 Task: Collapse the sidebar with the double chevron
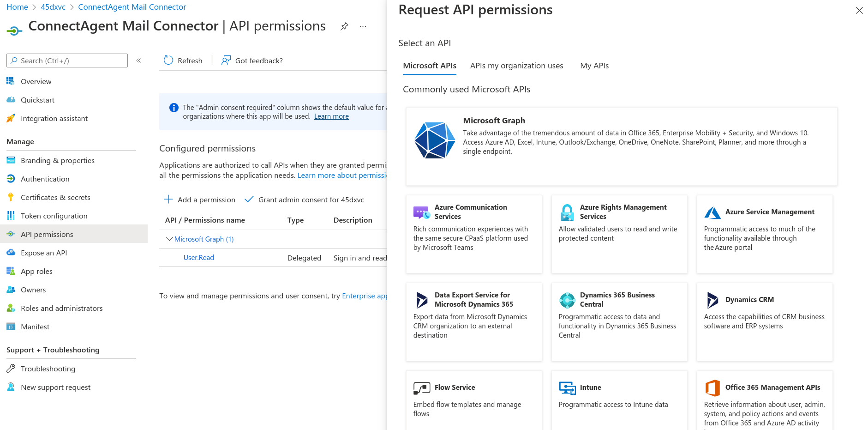pos(138,61)
